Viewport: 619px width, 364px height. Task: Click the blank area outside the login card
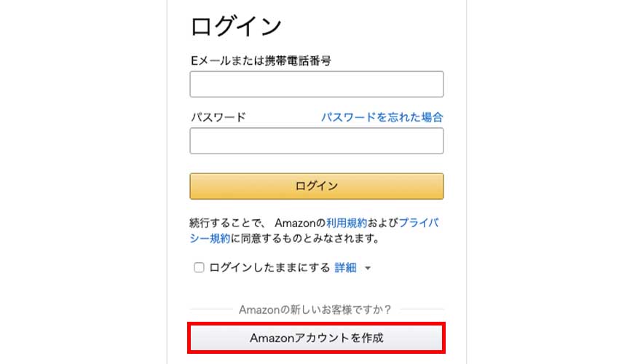pyautogui.click(x=80, y=182)
